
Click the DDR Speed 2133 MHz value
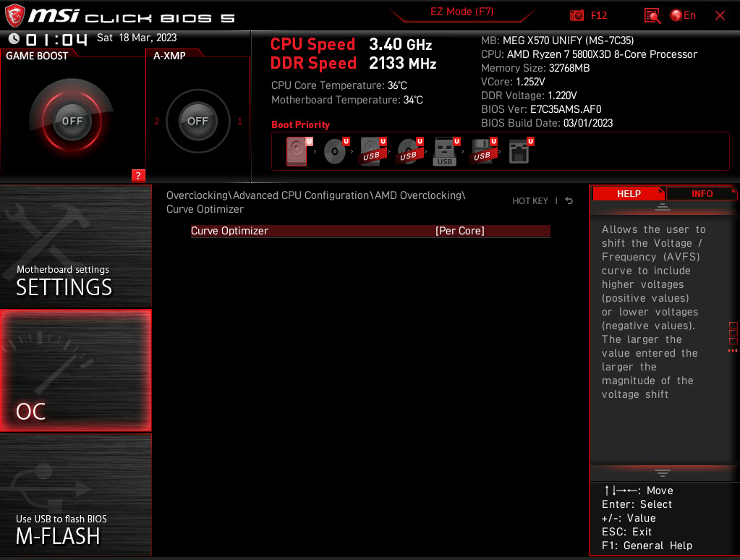[x=403, y=63]
